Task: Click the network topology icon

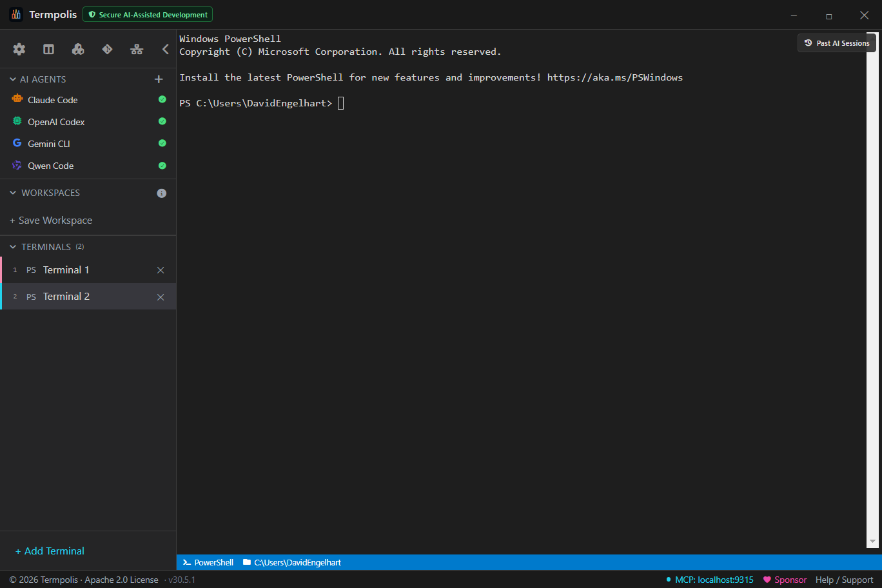Action: (x=137, y=49)
